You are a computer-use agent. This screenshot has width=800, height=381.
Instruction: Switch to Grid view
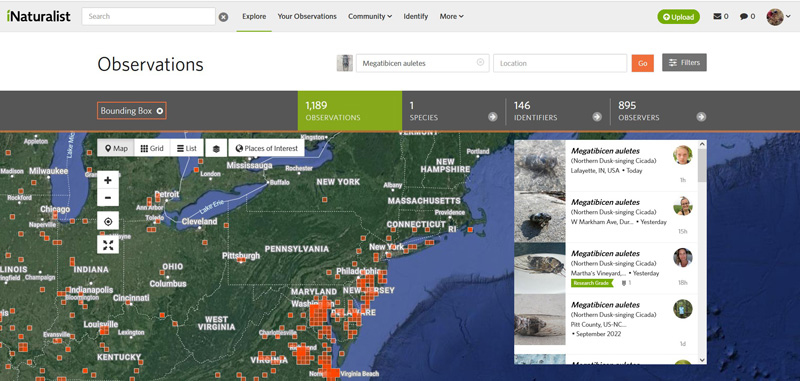pos(152,148)
